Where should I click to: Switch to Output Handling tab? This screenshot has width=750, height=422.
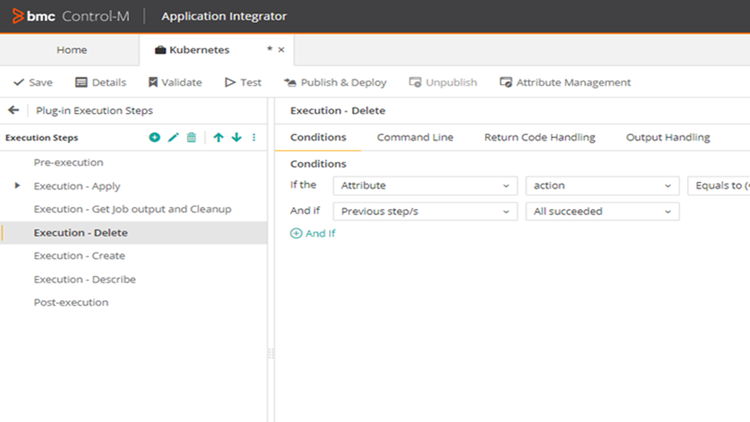668,137
